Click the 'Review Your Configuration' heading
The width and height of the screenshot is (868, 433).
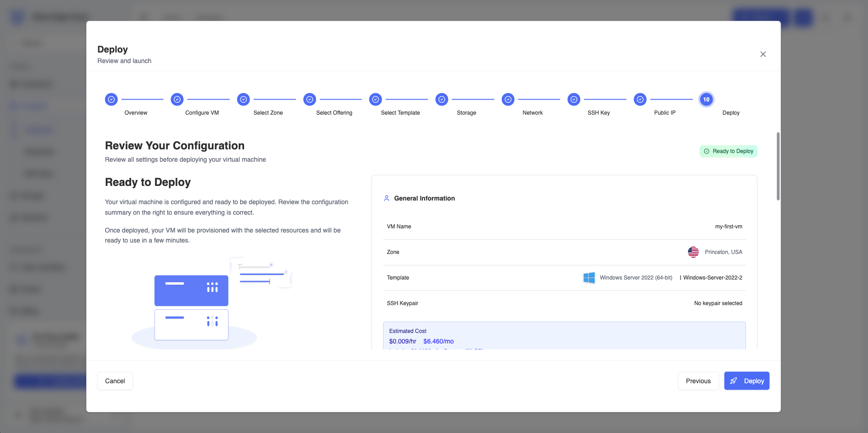(x=175, y=146)
